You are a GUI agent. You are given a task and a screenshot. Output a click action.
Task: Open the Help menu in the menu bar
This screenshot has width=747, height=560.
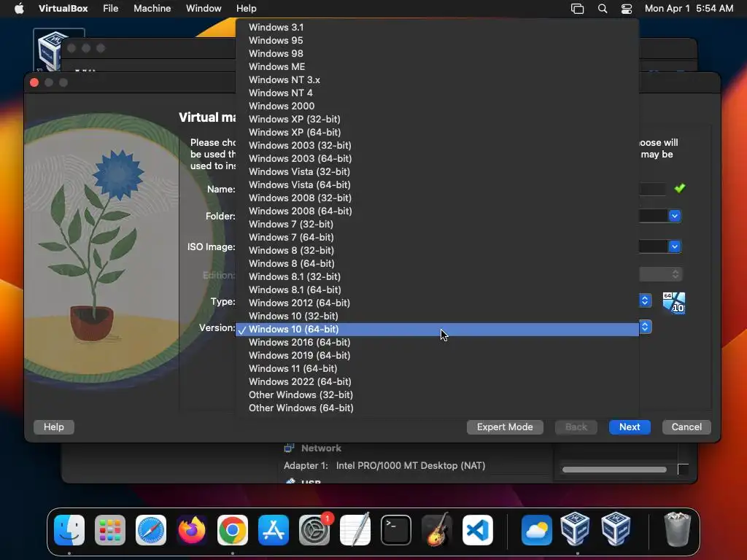click(x=247, y=9)
